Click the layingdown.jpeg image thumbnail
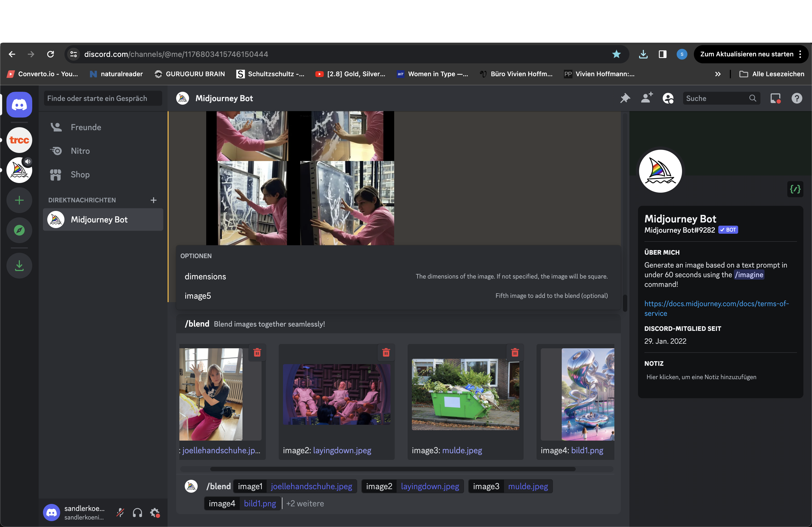 [x=336, y=394]
